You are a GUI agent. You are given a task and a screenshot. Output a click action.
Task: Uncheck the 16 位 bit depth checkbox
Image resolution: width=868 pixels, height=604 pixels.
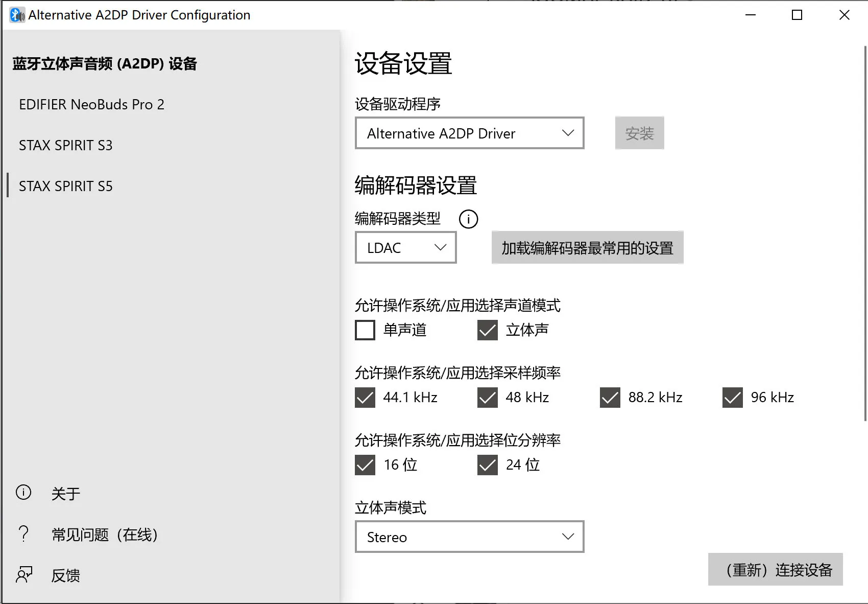pyautogui.click(x=365, y=465)
